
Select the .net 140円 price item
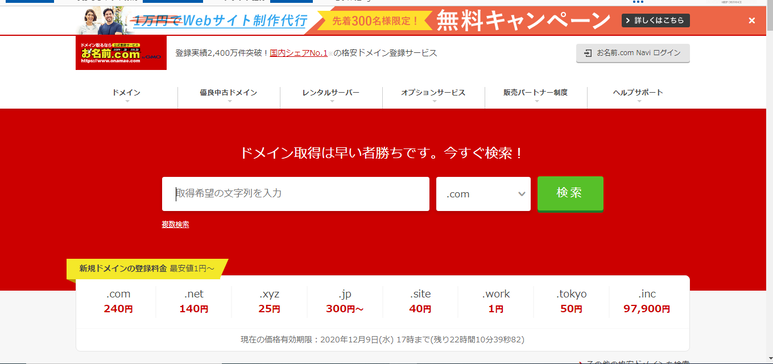[194, 302]
